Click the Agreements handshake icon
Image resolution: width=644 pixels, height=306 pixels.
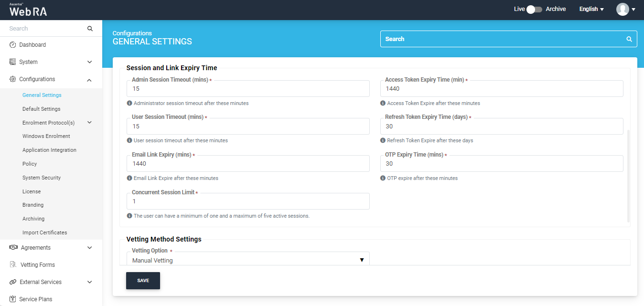(x=13, y=248)
